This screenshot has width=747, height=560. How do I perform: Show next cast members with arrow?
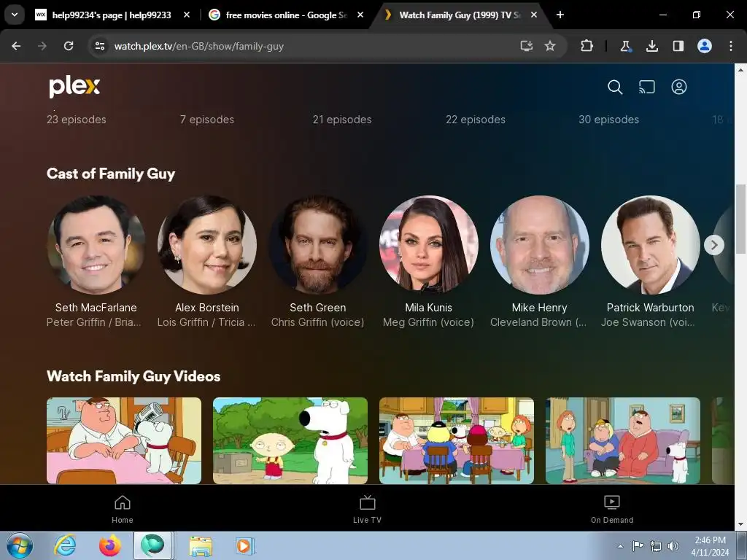pos(713,245)
